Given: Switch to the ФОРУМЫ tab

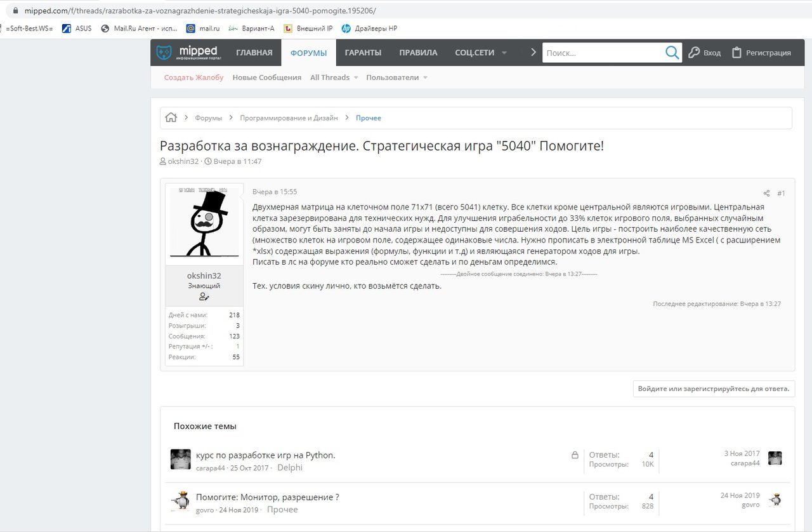Looking at the screenshot, I should point(308,53).
